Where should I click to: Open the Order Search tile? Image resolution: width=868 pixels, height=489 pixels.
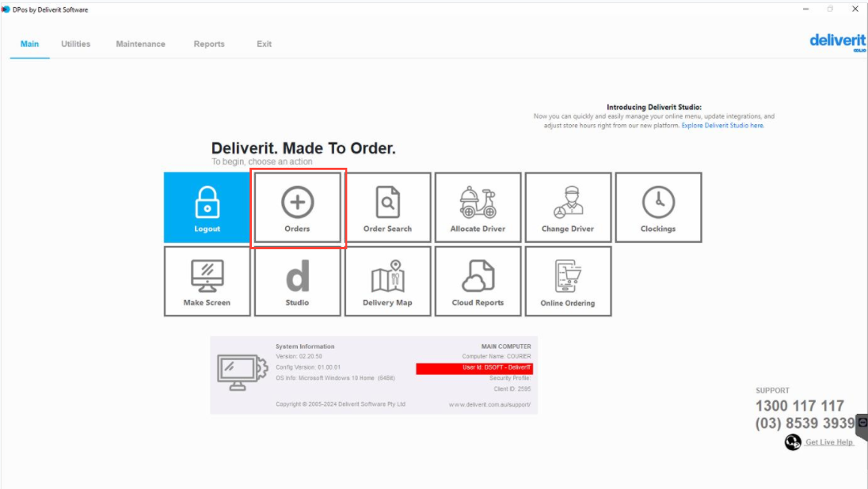coord(387,207)
